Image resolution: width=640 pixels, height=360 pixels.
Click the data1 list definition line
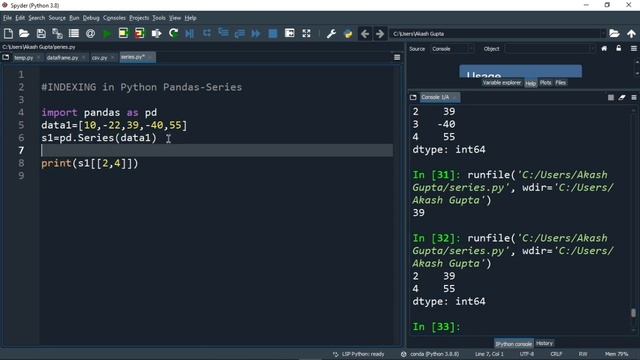(114, 125)
